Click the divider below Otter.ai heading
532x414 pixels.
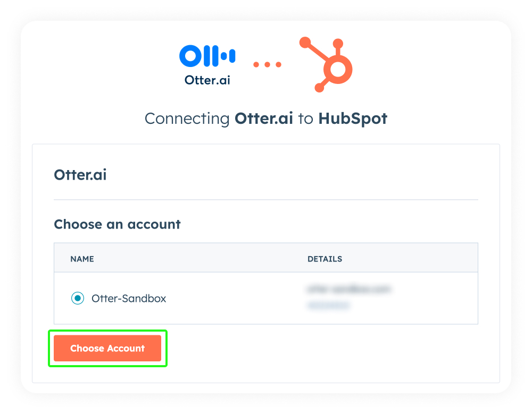tap(266, 200)
